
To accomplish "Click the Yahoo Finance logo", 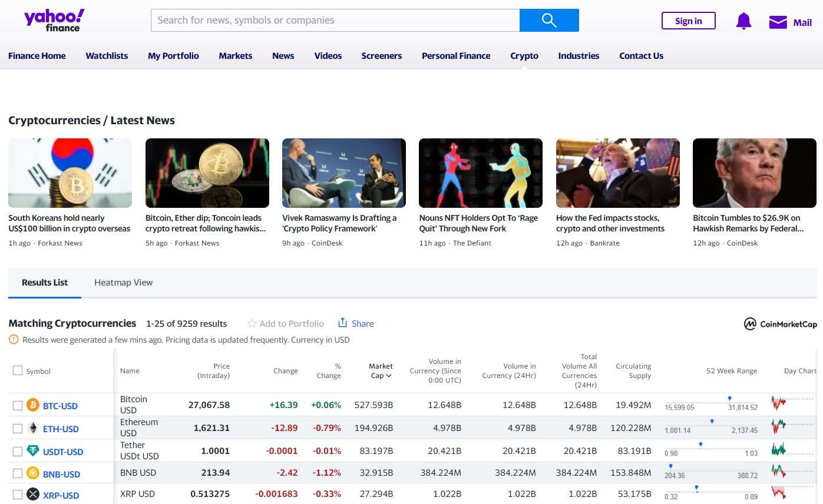I will pyautogui.click(x=54, y=20).
